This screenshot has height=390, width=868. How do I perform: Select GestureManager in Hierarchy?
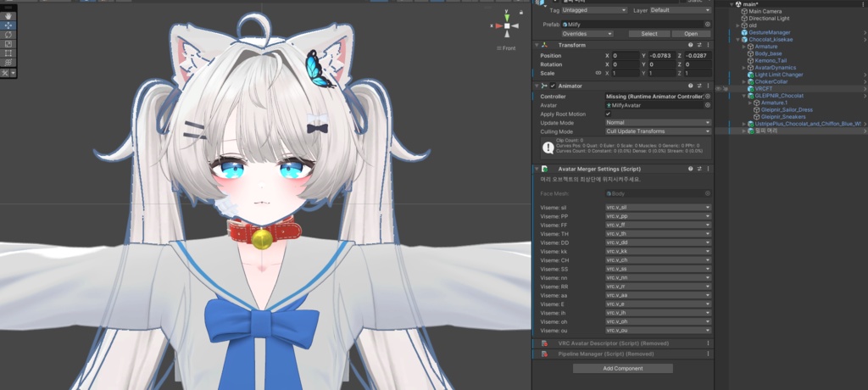point(770,33)
